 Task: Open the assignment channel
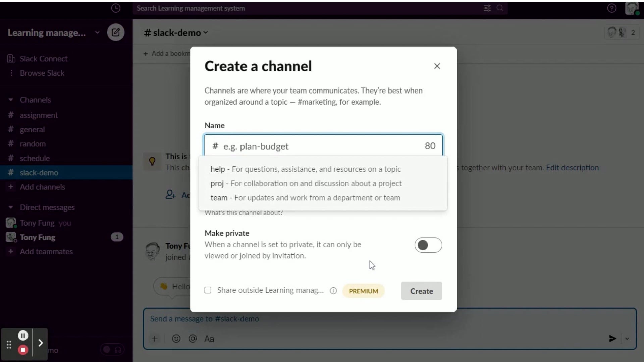click(39, 115)
